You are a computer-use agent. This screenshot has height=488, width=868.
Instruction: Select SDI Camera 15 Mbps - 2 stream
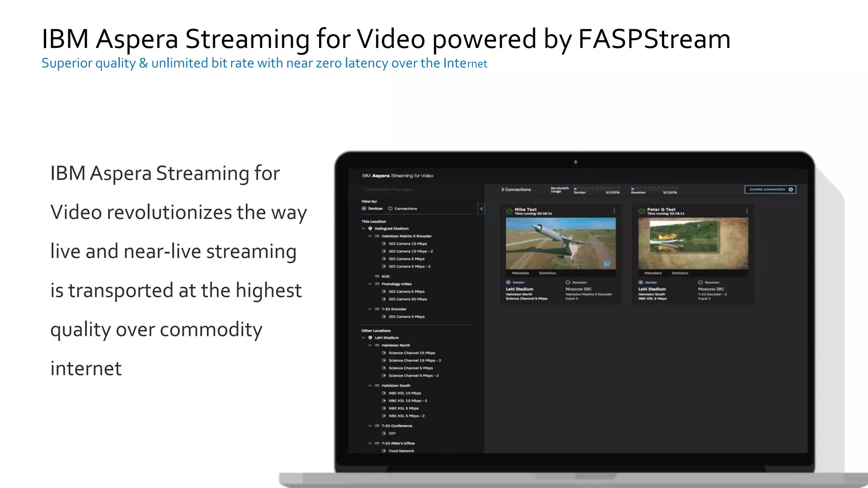click(411, 251)
